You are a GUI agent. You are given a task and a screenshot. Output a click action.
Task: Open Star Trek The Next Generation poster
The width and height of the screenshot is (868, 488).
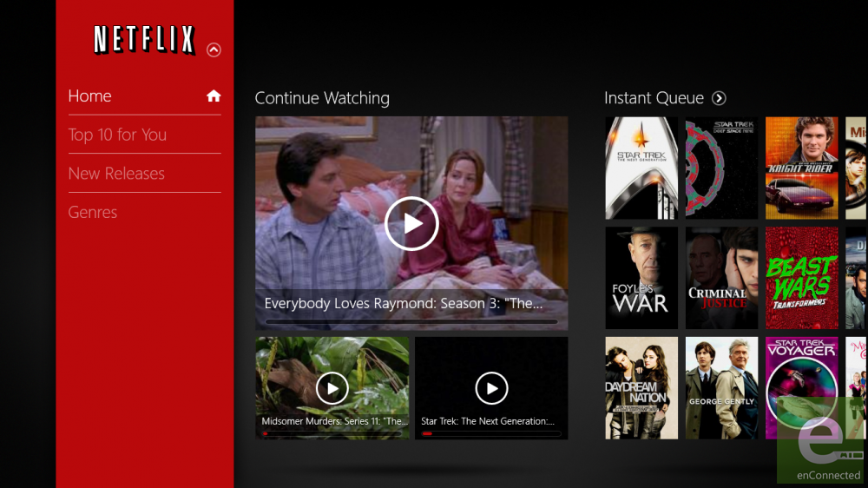tap(641, 168)
